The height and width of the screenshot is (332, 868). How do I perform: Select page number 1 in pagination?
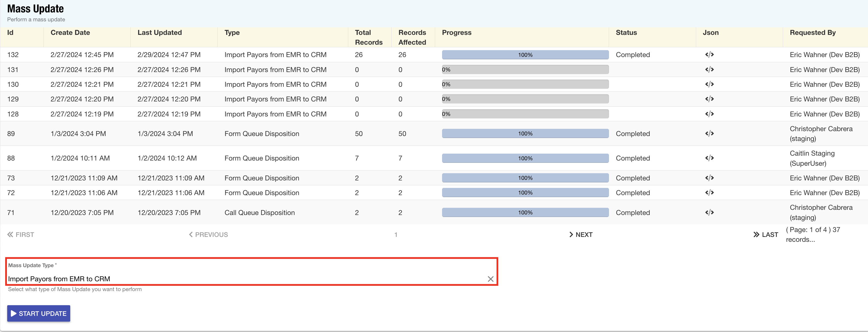pos(396,235)
